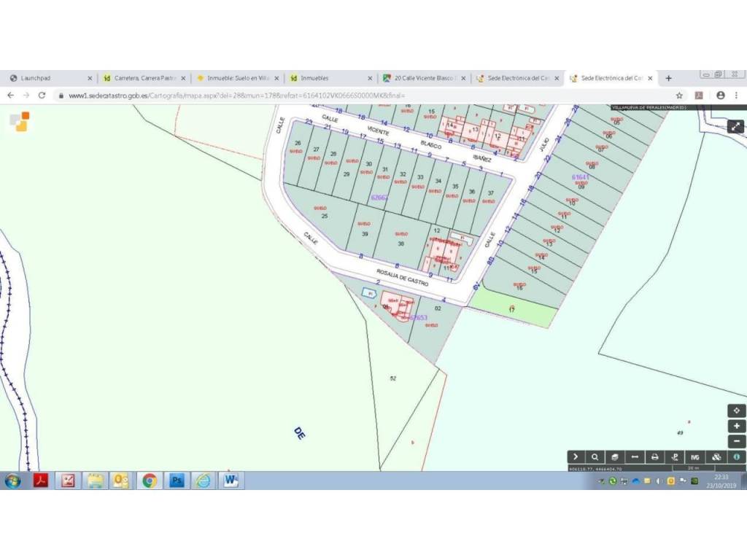The image size is (747, 560).
Task: Open the Chrome menu three dots
Action: (736, 96)
